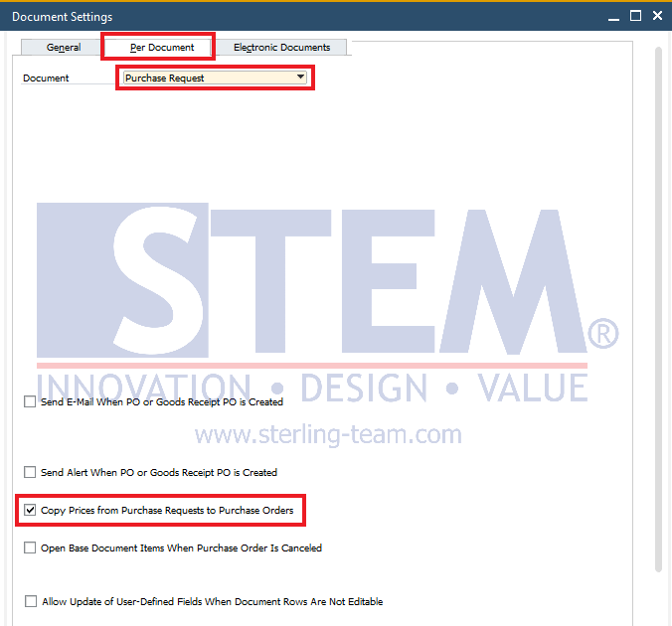Open the Electronic Documents tab
The height and width of the screenshot is (626, 672).
281,47
